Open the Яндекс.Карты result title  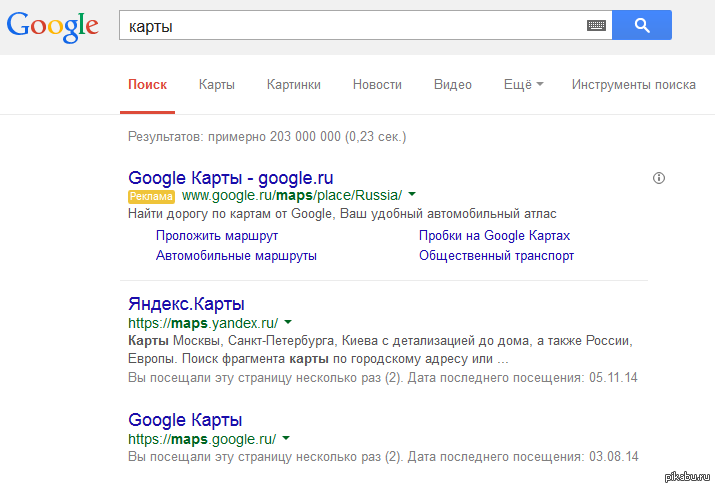(186, 304)
